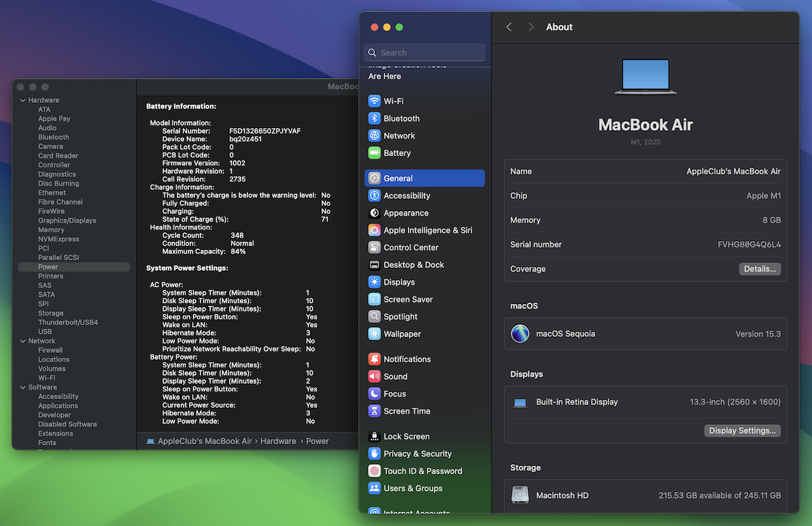Image resolution: width=812 pixels, height=526 pixels.
Task: Select Firewall under Network in System Information
Action: pyautogui.click(x=50, y=350)
